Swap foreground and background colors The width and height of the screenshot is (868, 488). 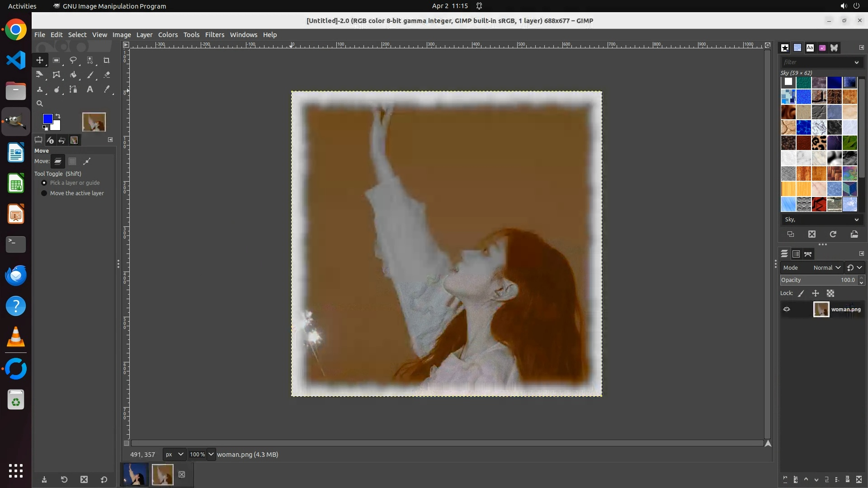tap(58, 116)
